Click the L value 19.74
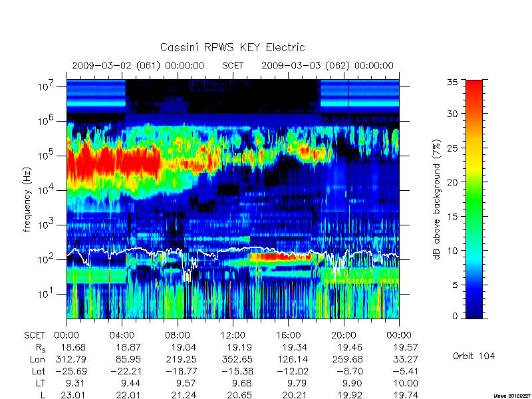Screen dimensions: 532x399 (405, 395)
